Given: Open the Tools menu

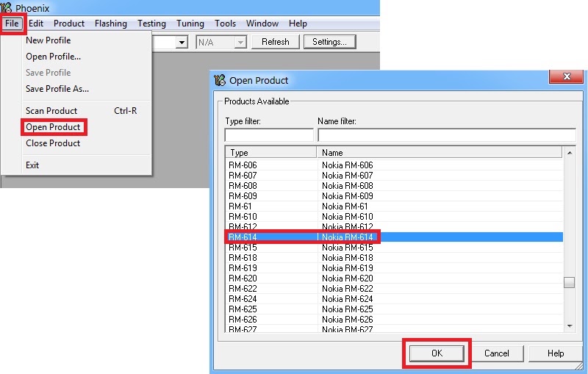Looking at the screenshot, I should tap(225, 24).
